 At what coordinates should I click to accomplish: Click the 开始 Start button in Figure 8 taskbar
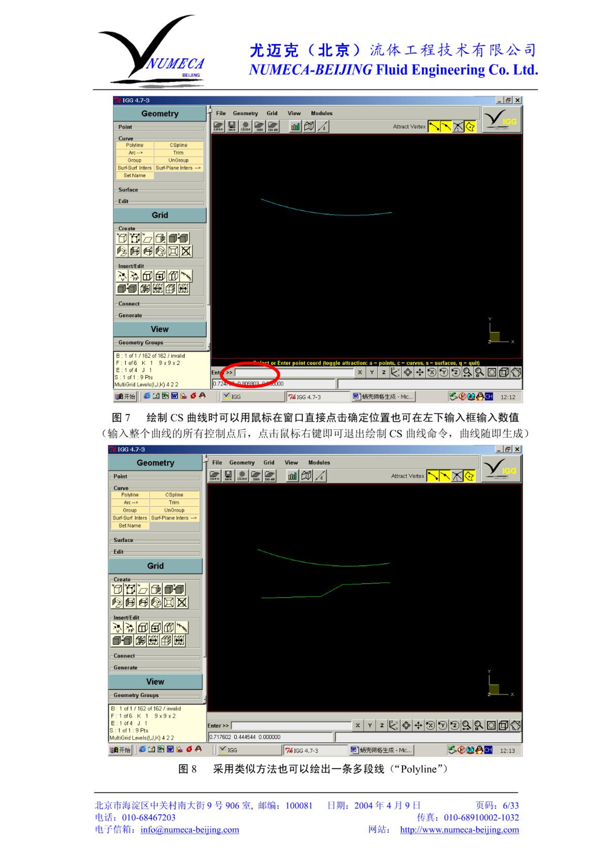click(x=121, y=750)
